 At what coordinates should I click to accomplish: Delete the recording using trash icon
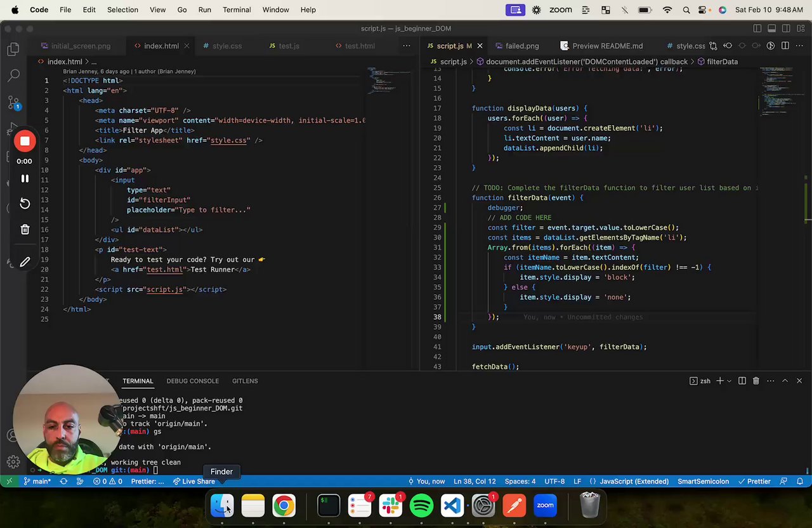(25, 230)
